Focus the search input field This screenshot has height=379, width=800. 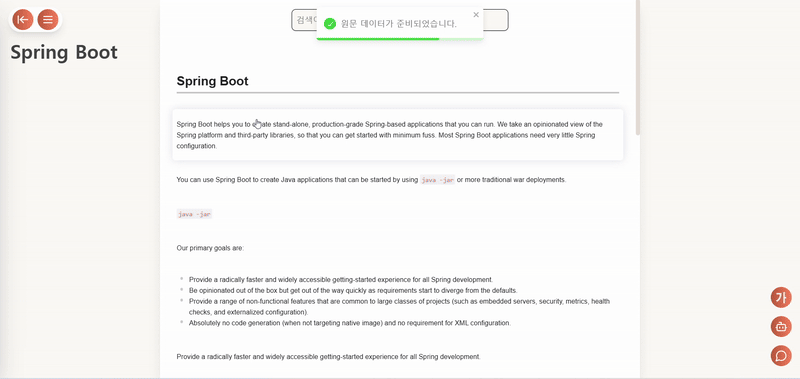(399, 20)
